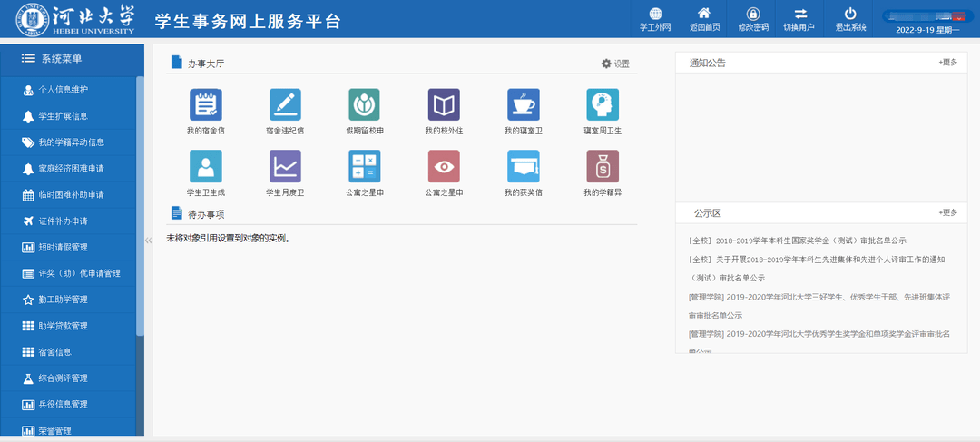Go home via 返回首页 icon

coord(704,14)
